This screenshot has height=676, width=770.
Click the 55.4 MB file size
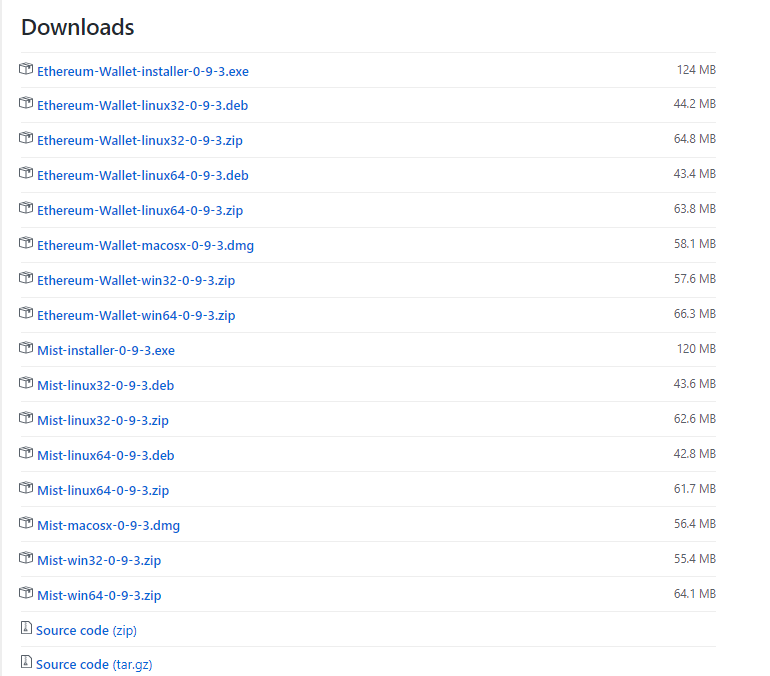pos(695,559)
